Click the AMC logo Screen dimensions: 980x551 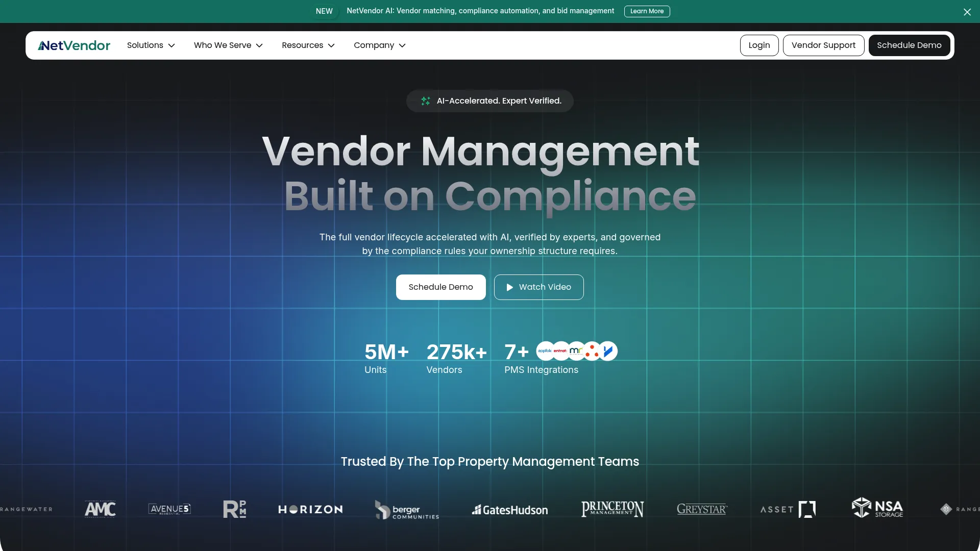100,509
